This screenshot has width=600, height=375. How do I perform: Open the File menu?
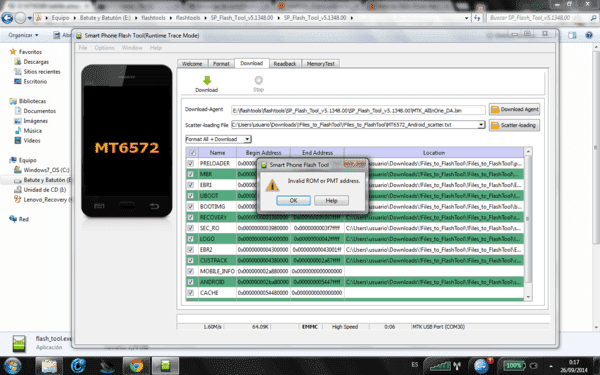tap(83, 48)
